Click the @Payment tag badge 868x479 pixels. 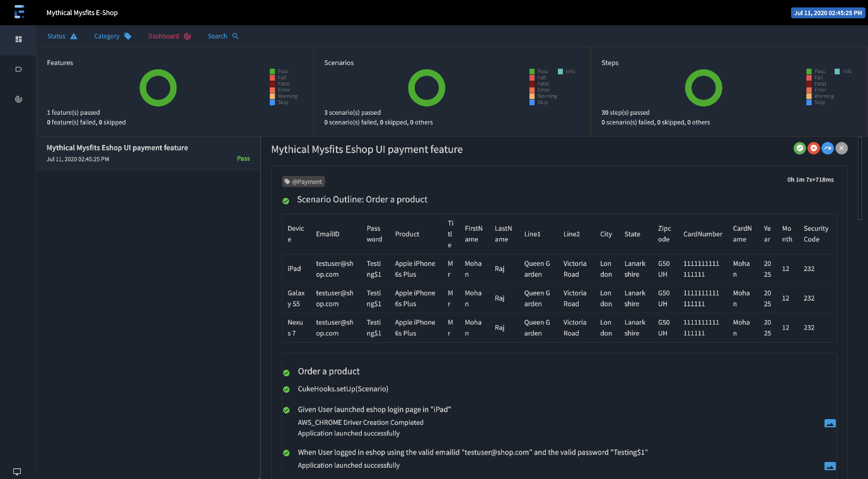[303, 182]
